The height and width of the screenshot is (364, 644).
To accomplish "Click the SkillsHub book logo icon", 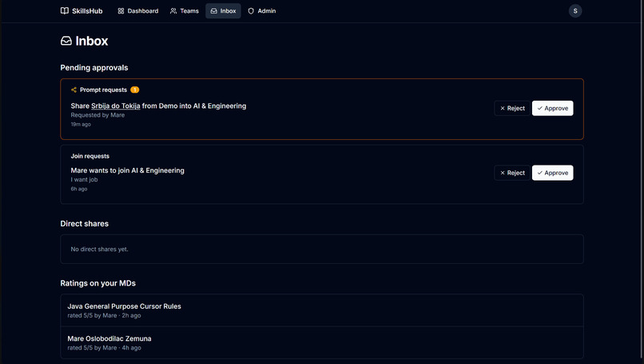I will [x=65, y=10].
